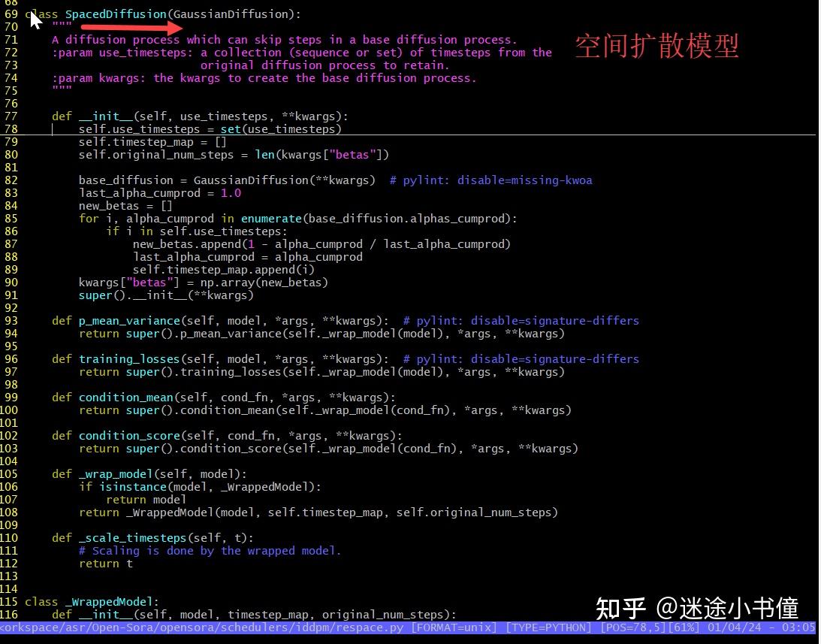Click the red 空间扩散模型 annotation text

point(656,46)
